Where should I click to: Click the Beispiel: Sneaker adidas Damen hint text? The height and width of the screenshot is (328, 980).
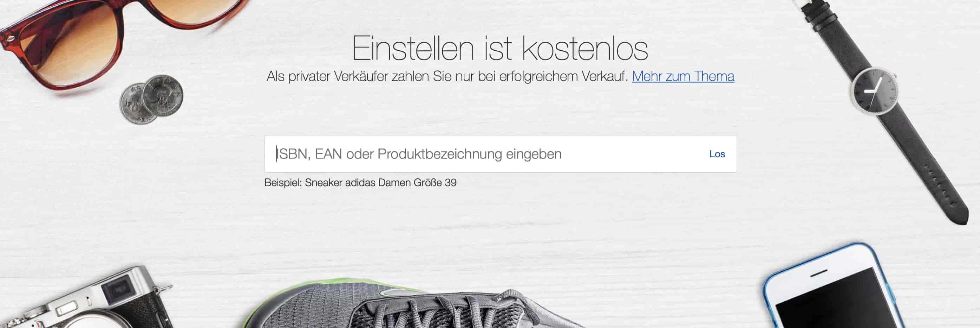360,182
